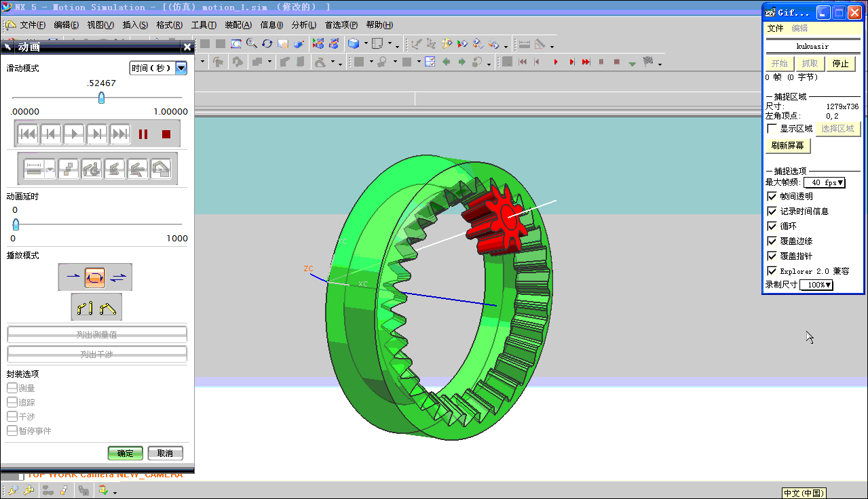Open the 视图(V) menu
Viewport: 868px width, 499px height.
click(x=100, y=25)
